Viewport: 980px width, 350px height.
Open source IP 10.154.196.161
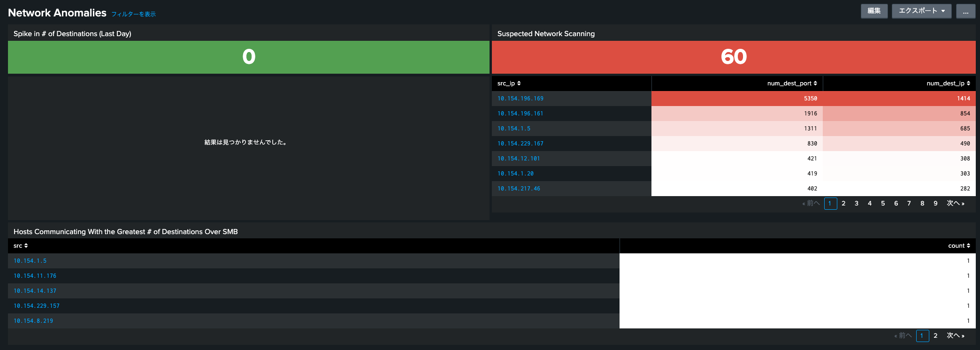(521, 114)
